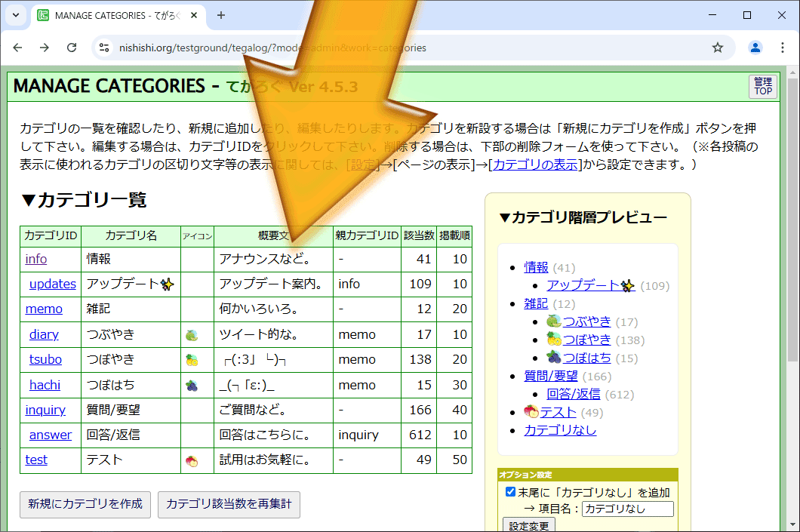This screenshot has width=800, height=532.
Task: Go to 管理TOP admin top button
Action: pyautogui.click(x=763, y=86)
